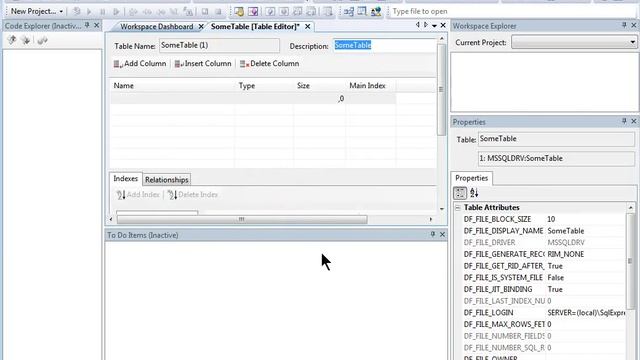Click the second icon in Code Explorer toolbar

coord(26,40)
